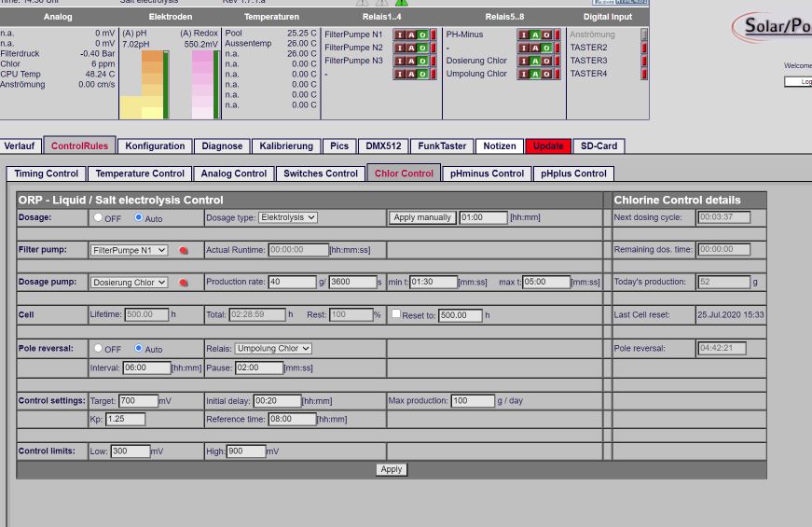Open the Analog Control sub-tab
812x527 pixels.
[234, 173]
